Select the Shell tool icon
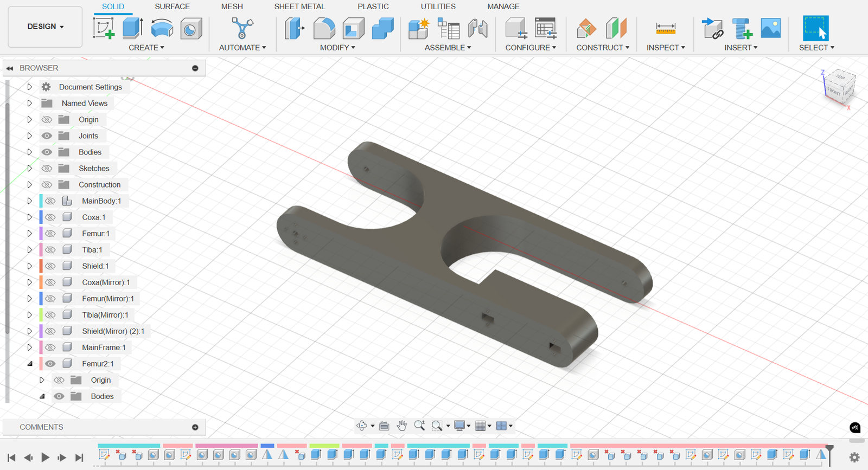 (354, 28)
